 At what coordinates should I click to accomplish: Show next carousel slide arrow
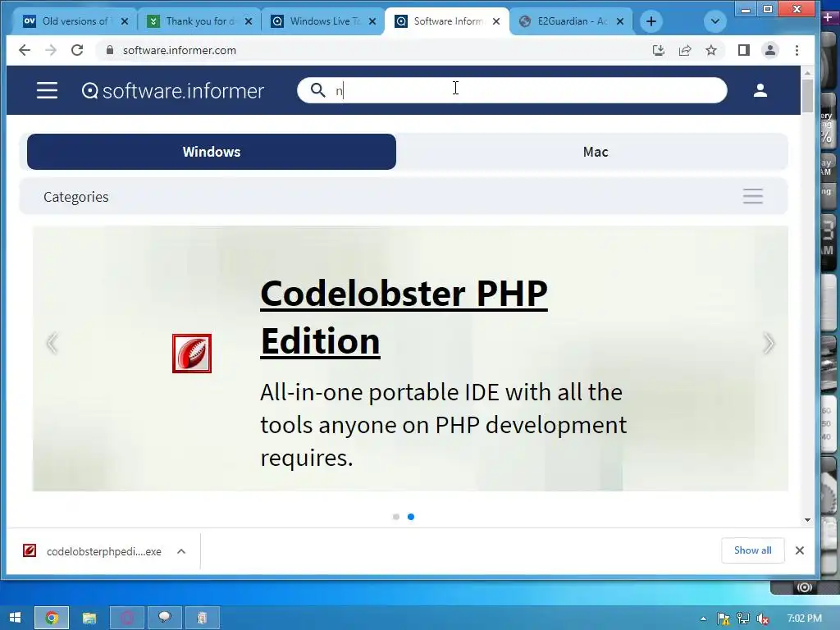pyautogui.click(x=769, y=344)
